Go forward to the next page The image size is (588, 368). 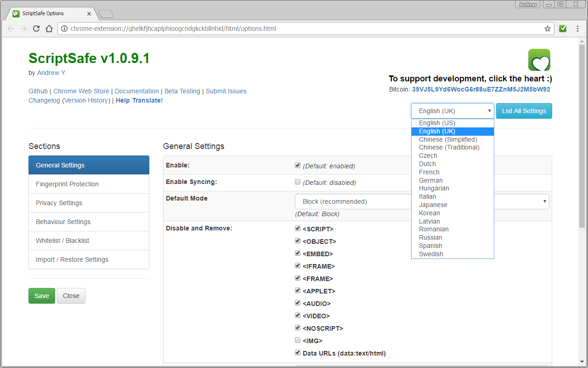23,29
